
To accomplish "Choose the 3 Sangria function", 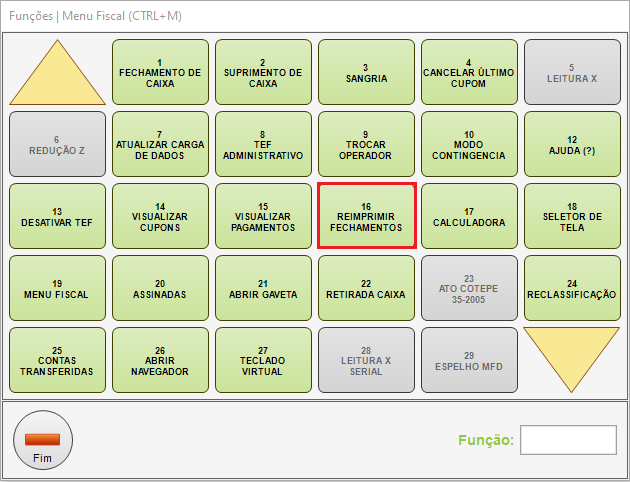I will pos(366,72).
